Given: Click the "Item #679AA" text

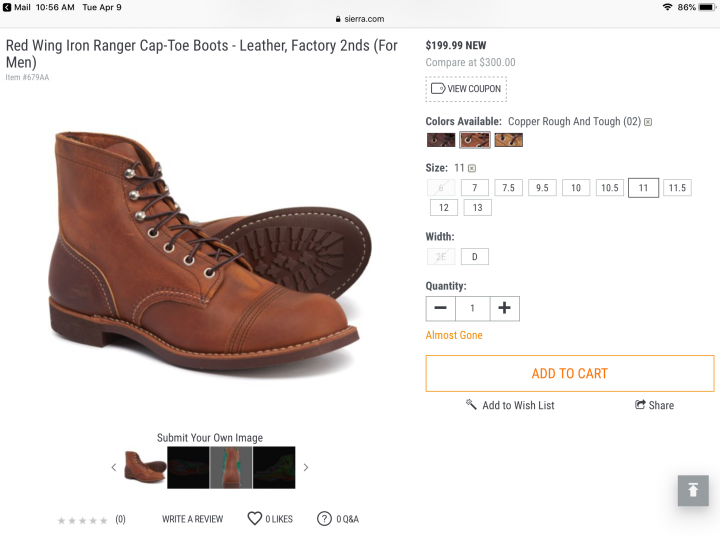Looking at the screenshot, I should [x=27, y=77].
